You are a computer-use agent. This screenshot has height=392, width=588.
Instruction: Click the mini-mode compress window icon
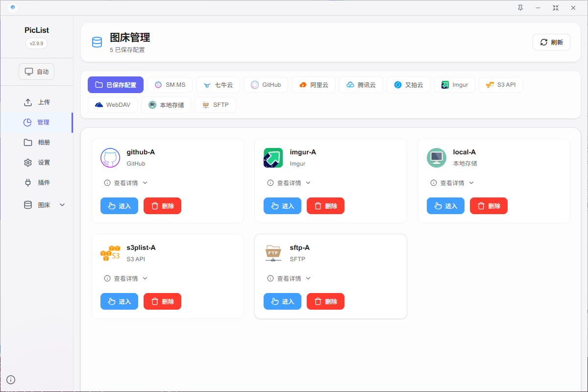pyautogui.click(x=556, y=8)
